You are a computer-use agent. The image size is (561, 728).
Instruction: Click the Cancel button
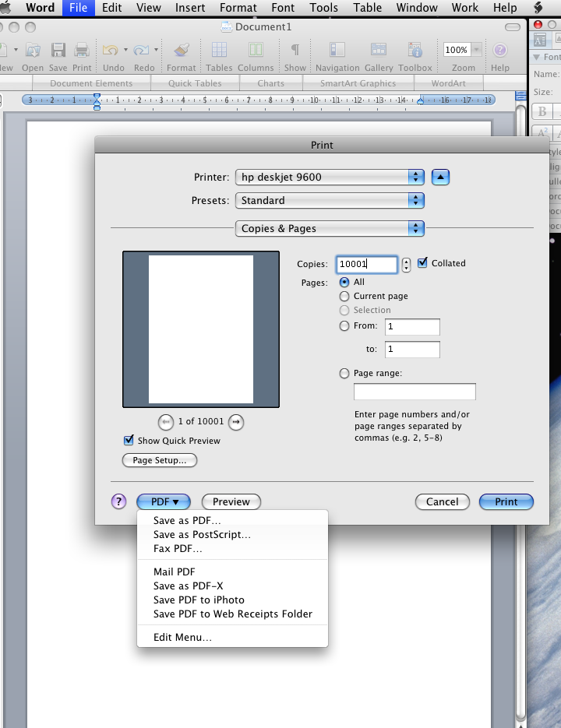click(443, 501)
